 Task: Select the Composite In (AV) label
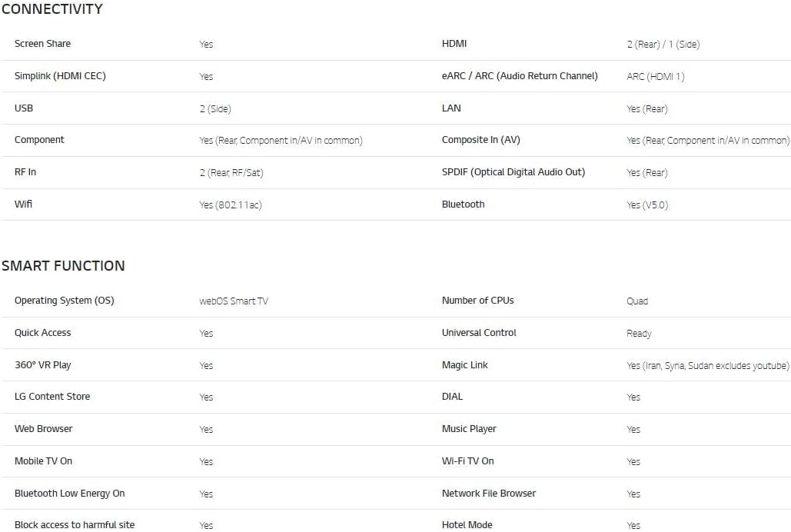480,140
